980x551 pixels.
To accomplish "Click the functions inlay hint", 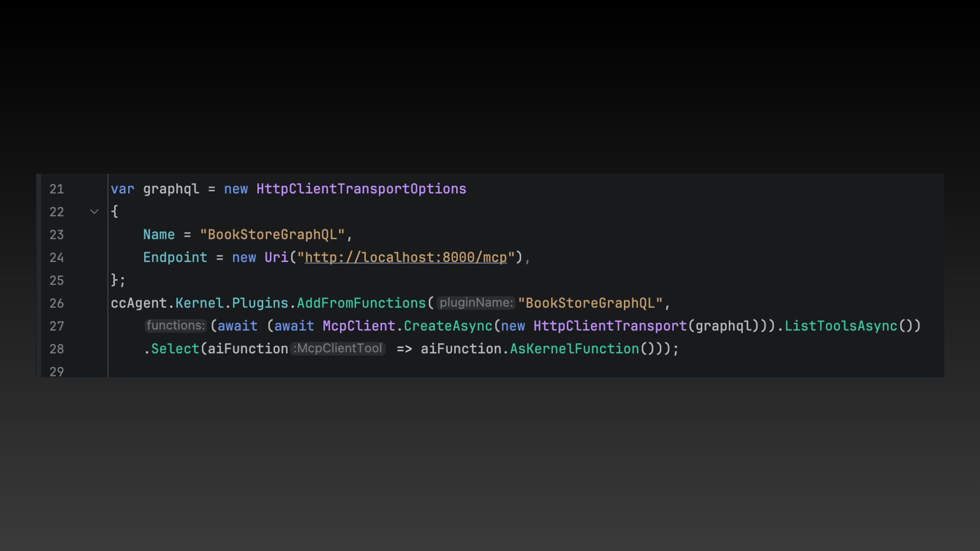I will point(176,325).
